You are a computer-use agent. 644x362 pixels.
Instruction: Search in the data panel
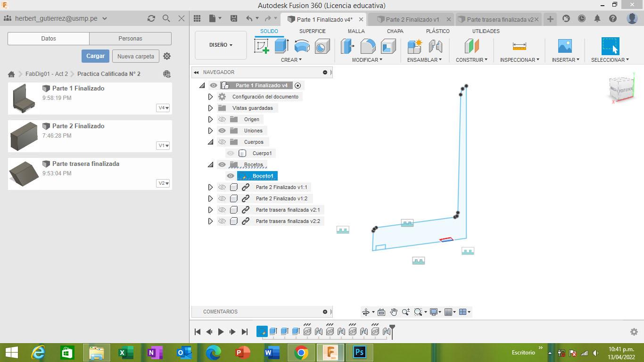(x=166, y=18)
